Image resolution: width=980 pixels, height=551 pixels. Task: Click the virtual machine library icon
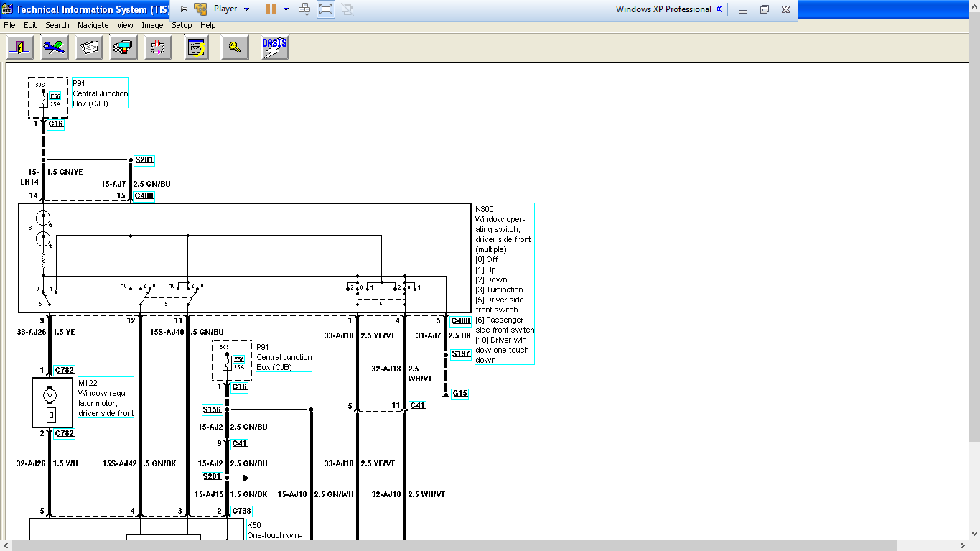pyautogui.click(x=200, y=9)
